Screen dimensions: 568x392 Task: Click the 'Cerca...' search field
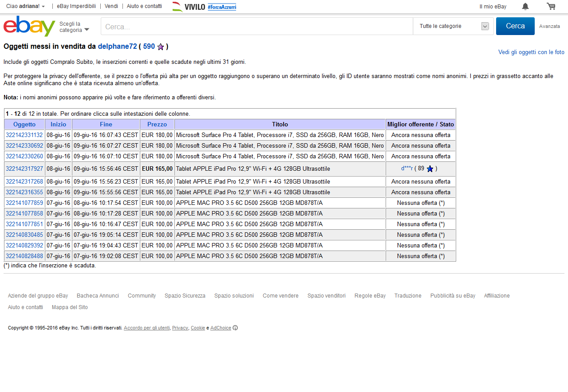pos(257,27)
